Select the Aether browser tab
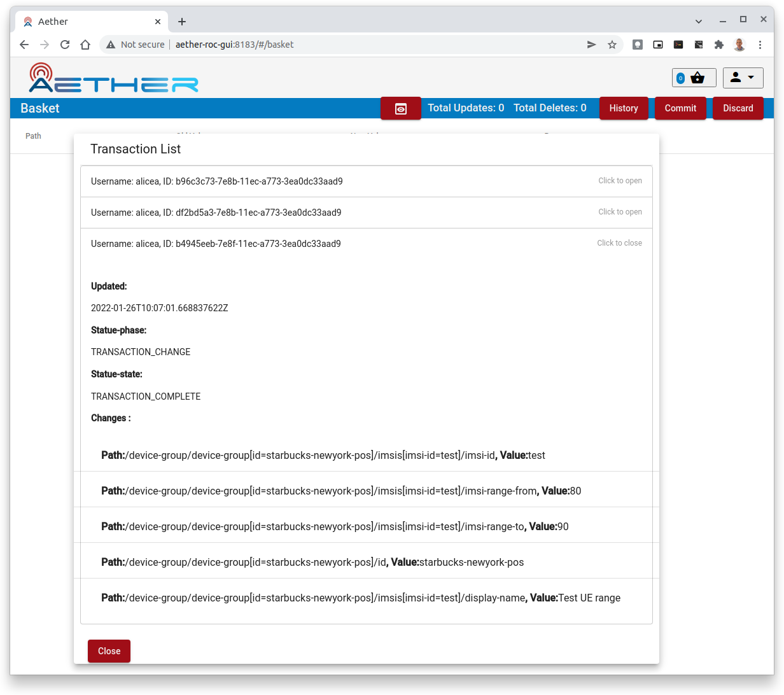 89,22
